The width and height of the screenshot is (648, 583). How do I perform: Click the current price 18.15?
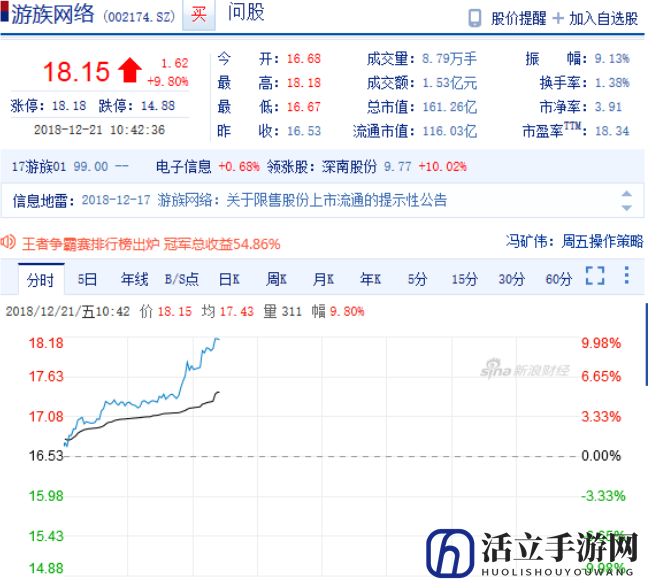[x=76, y=71]
